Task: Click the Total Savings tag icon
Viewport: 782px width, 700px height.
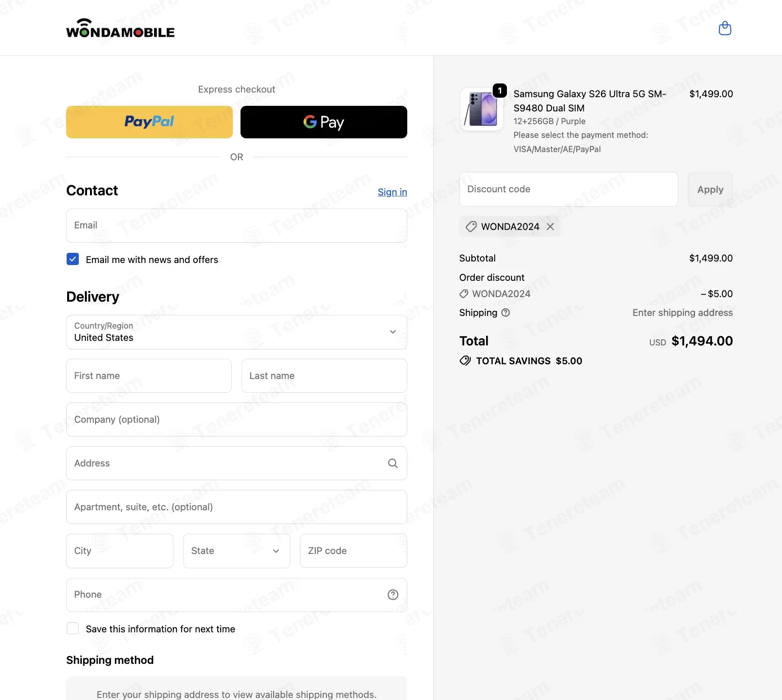Action: point(465,361)
